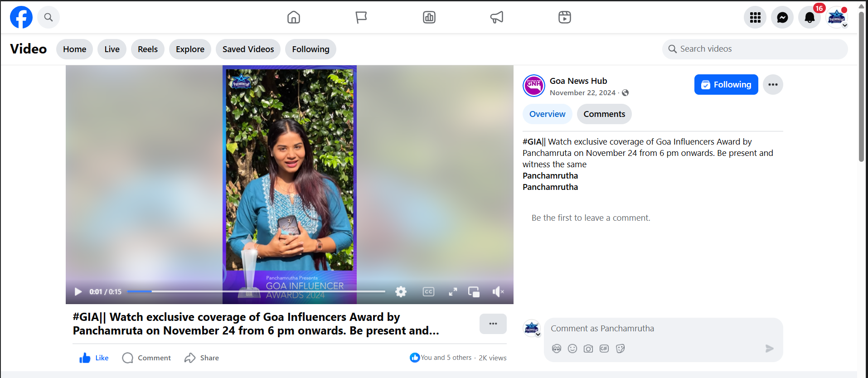
Task: Insert an emoji in the comment box
Action: [572, 349]
